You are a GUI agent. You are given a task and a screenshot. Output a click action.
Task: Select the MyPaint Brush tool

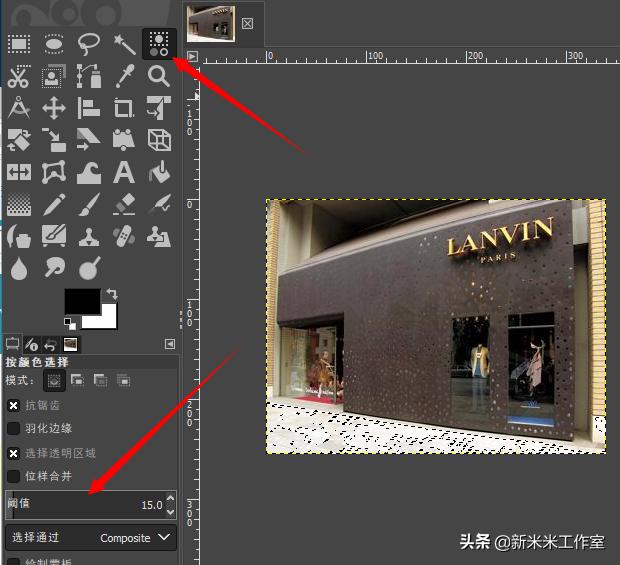pyautogui.click(x=54, y=236)
